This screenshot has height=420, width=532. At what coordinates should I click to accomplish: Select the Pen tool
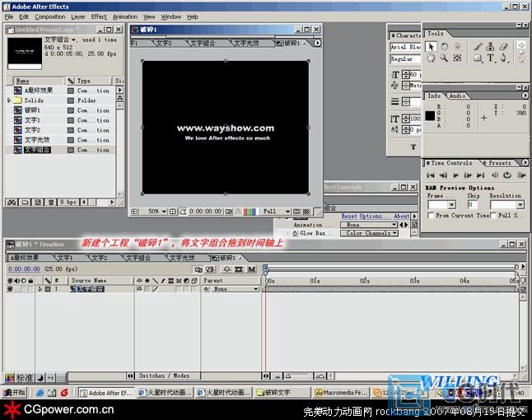pyautogui.click(x=503, y=58)
